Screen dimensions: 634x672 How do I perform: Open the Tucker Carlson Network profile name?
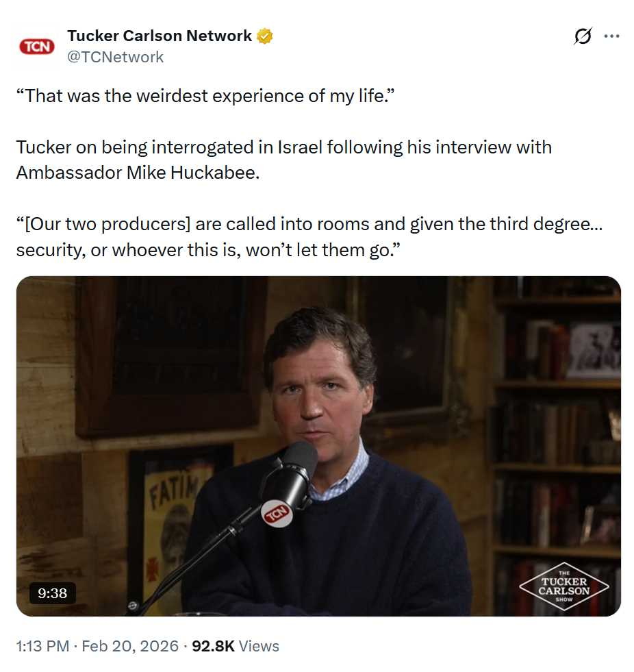160,36
